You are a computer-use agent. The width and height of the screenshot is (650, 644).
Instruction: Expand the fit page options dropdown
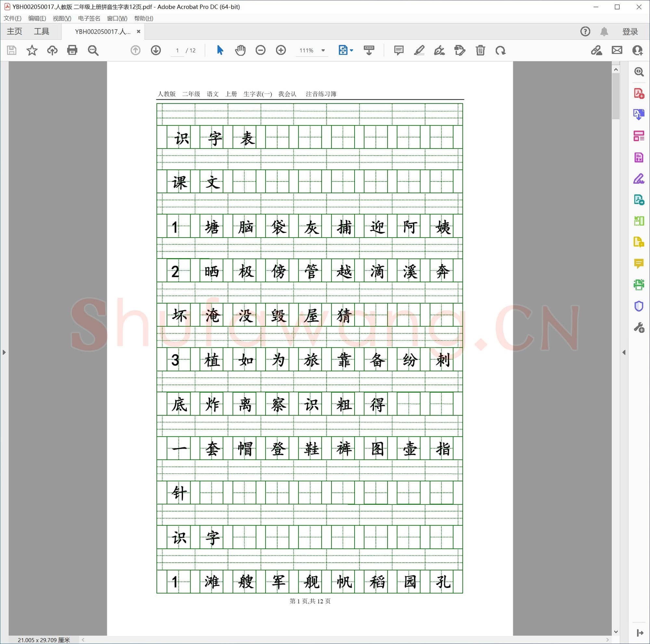point(352,50)
